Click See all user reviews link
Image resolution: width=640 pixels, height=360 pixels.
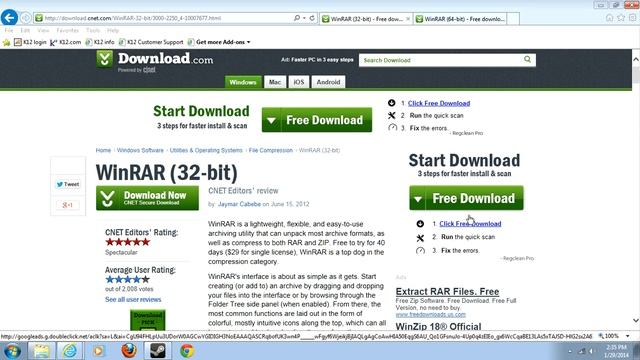(x=133, y=300)
